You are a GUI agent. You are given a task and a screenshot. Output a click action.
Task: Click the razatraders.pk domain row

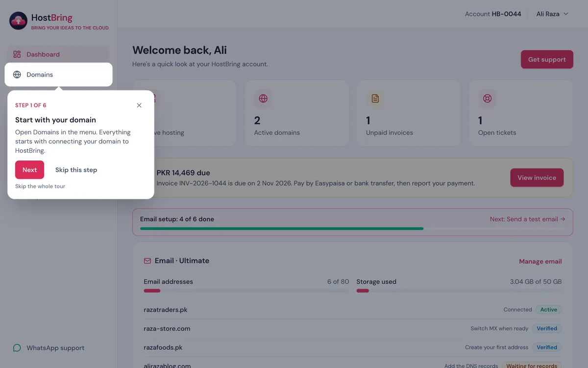(353, 310)
